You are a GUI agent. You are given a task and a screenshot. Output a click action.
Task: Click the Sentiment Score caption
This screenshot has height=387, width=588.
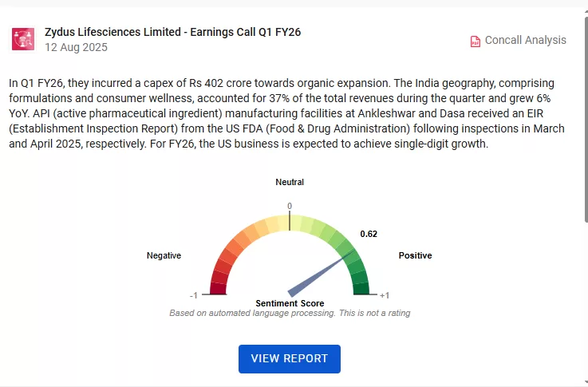pos(290,303)
